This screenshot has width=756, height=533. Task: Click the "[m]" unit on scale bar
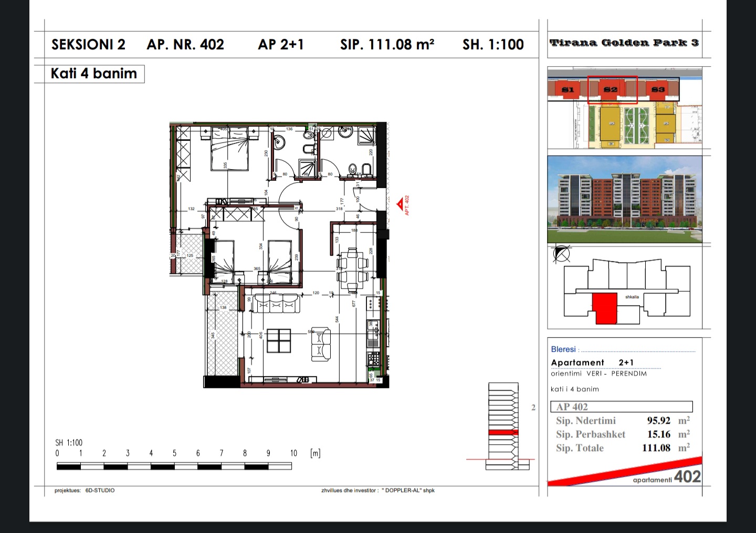point(315,453)
